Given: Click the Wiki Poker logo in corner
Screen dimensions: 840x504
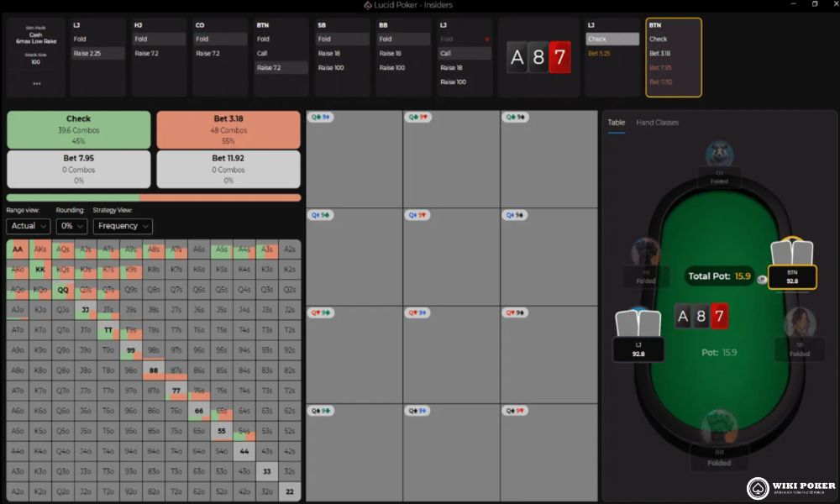Looking at the screenshot, I should coord(791,488).
